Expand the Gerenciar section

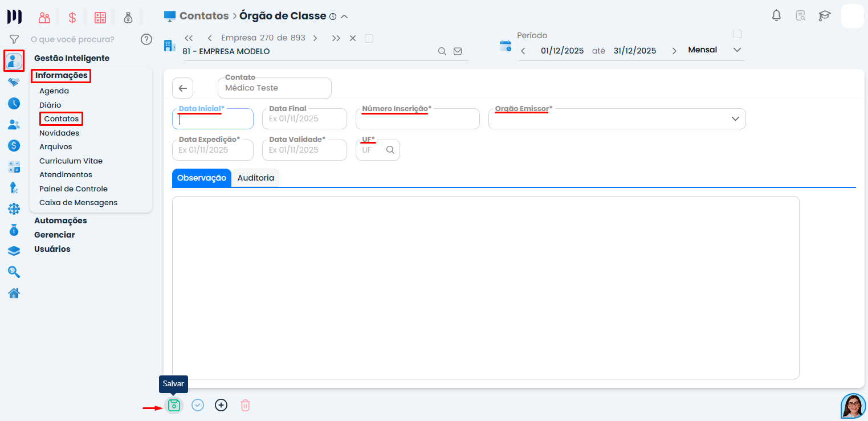pyautogui.click(x=55, y=235)
